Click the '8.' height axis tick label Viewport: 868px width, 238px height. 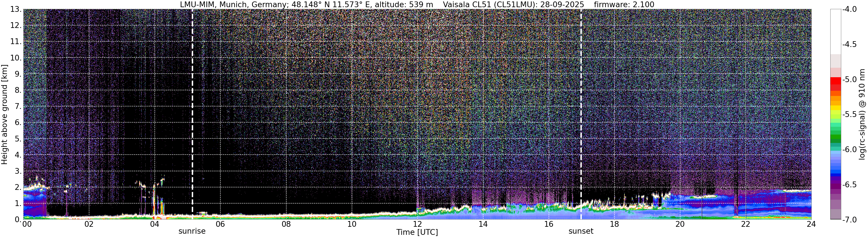click(18, 90)
